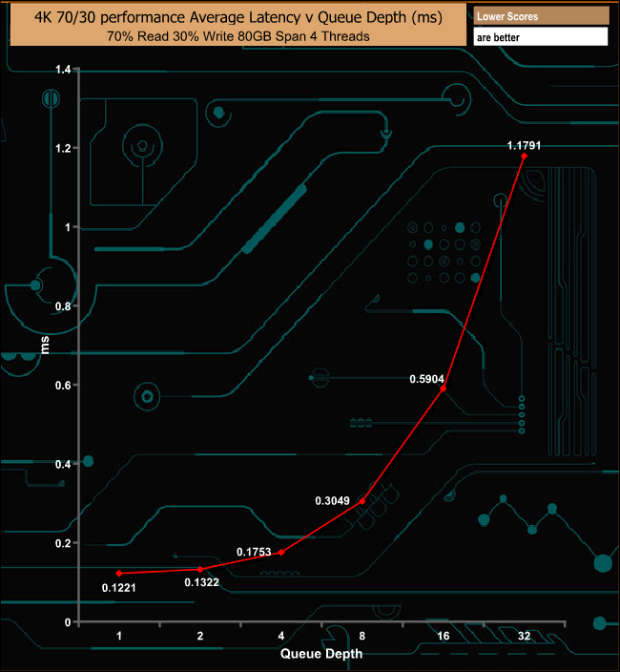Image resolution: width=620 pixels, height=672 pixels.
Task: Click the y-axis tick label 1.2
Action: 63,148
